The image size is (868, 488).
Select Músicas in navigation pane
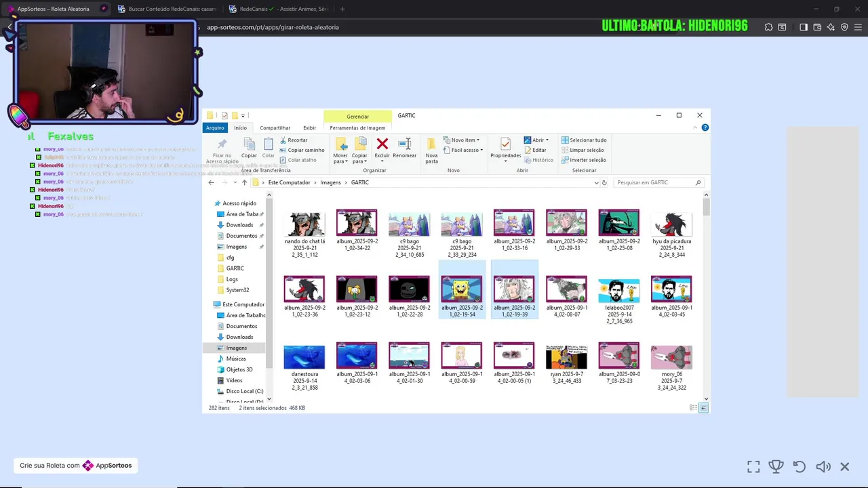(236, 359)
